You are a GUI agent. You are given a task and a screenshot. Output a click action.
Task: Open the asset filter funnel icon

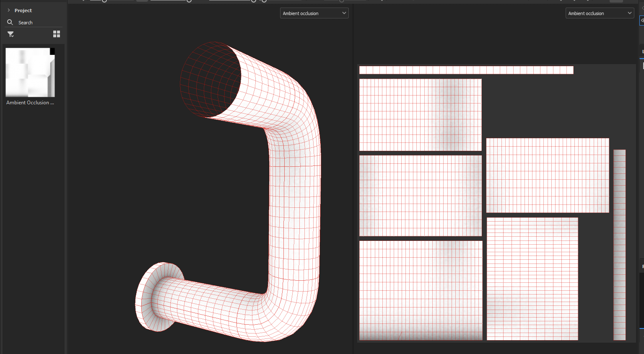pyautogui.click(x=11, y=34)
